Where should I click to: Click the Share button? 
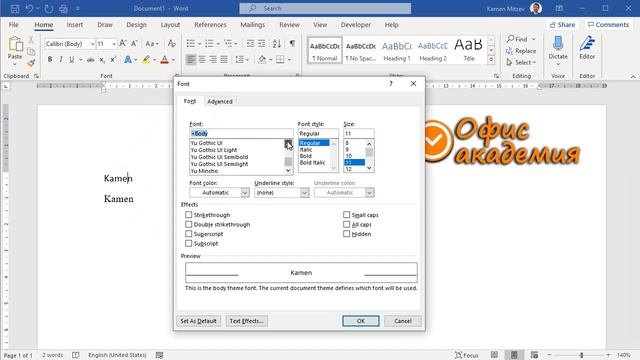(562, 24)
